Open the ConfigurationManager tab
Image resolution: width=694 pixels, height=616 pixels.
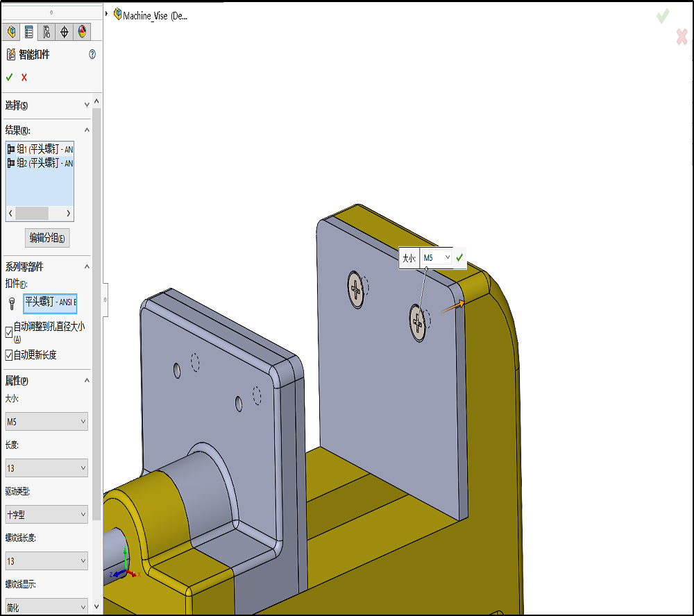(x=46, y=31)
